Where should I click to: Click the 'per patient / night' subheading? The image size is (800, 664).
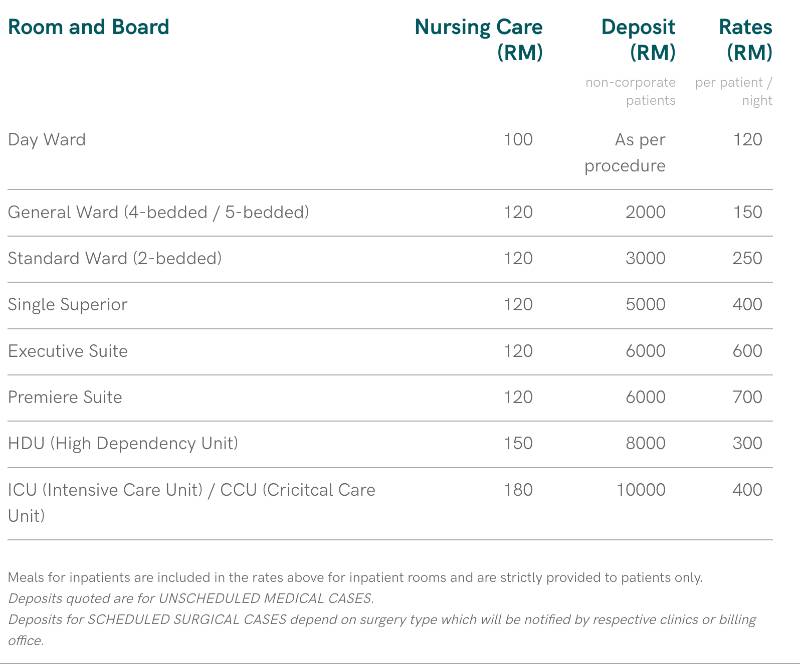735,91
